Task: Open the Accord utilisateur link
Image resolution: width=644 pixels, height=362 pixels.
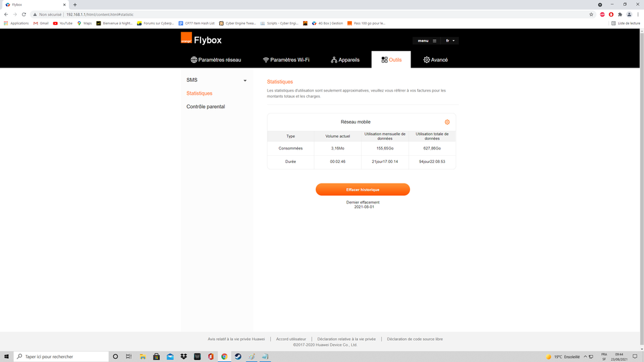Action: click(x=291, y=339)
